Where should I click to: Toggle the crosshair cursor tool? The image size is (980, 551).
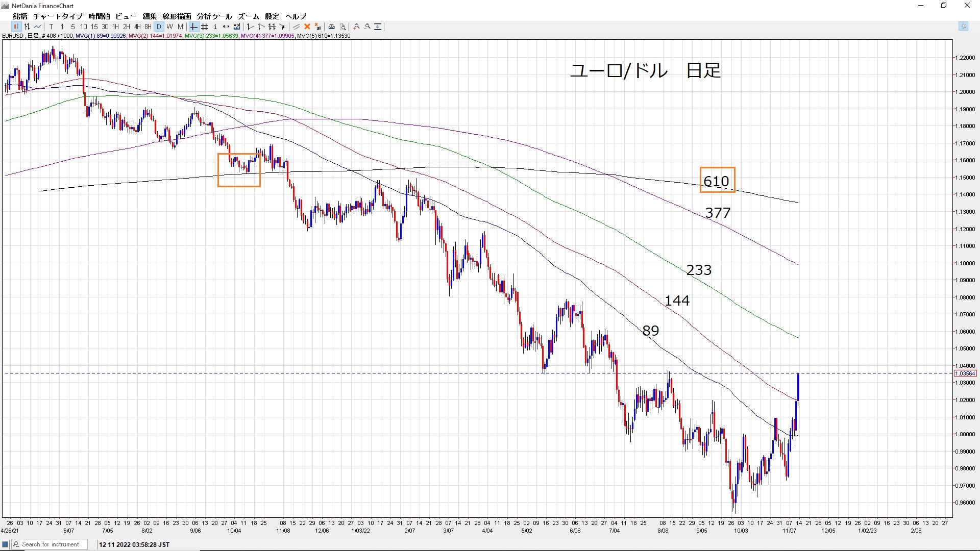[x=193, y=27]
